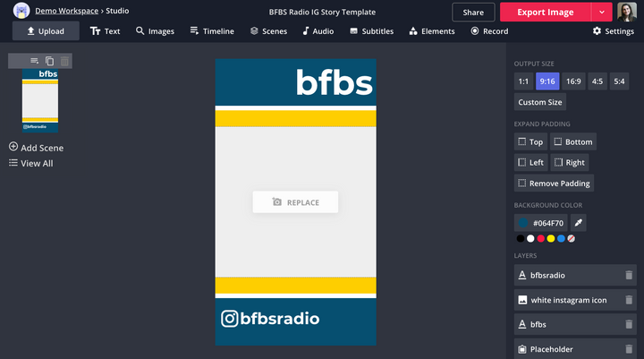Delete the white instagram icon layer
This screenshot has height=359, width=644.
pyautogui.click(x=629, y=300)
